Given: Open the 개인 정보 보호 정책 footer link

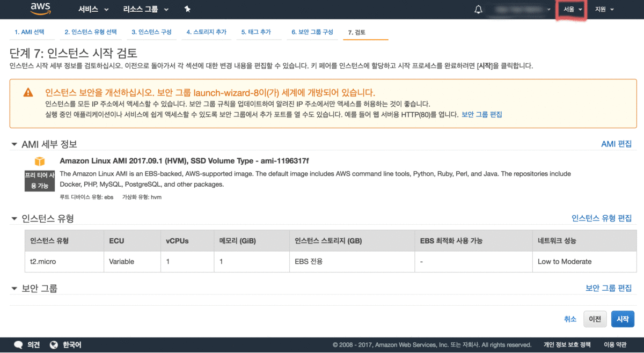Looking at the screenshot, I should click(567, 345).
